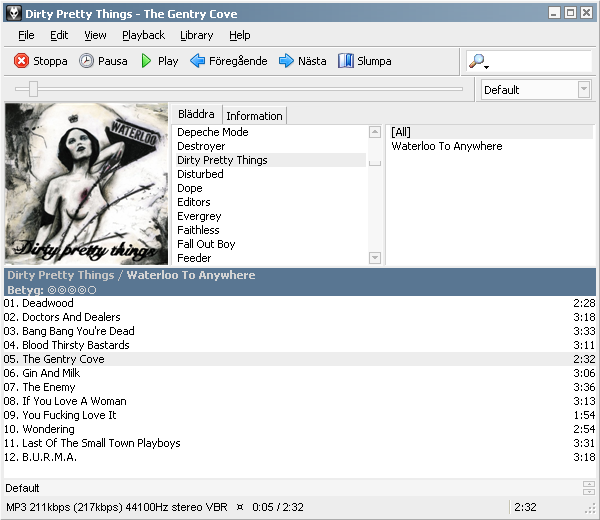This screenshot has height=520, width=600.
Task: Go to previous track with Föregående arrow
Action: (x=197, y=61)
